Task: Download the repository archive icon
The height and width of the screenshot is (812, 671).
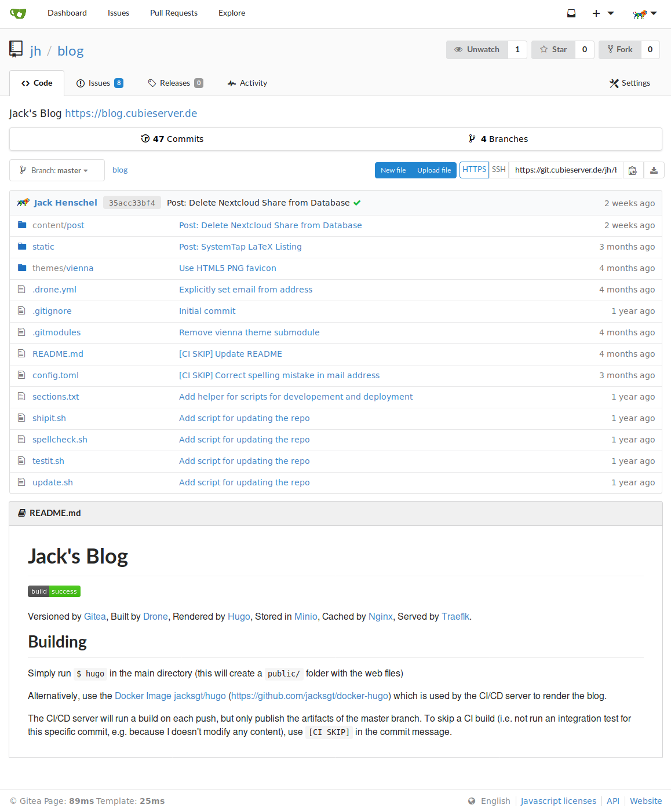Action: point(654,170)
